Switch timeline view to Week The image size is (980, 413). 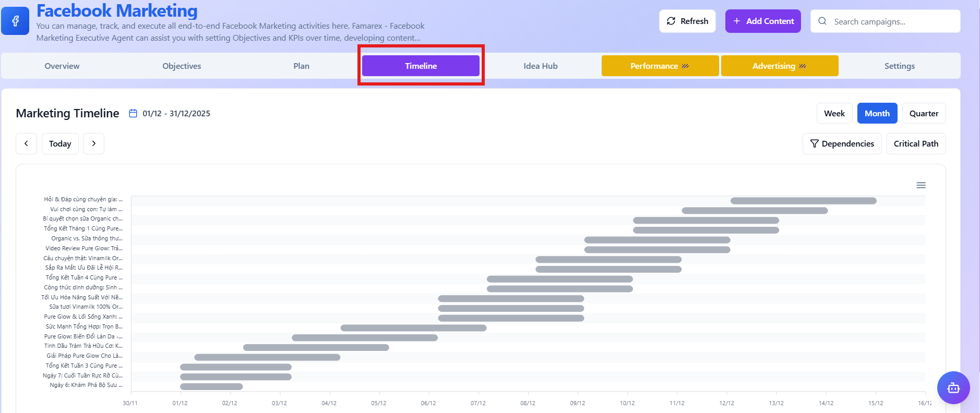coord(834,113)
